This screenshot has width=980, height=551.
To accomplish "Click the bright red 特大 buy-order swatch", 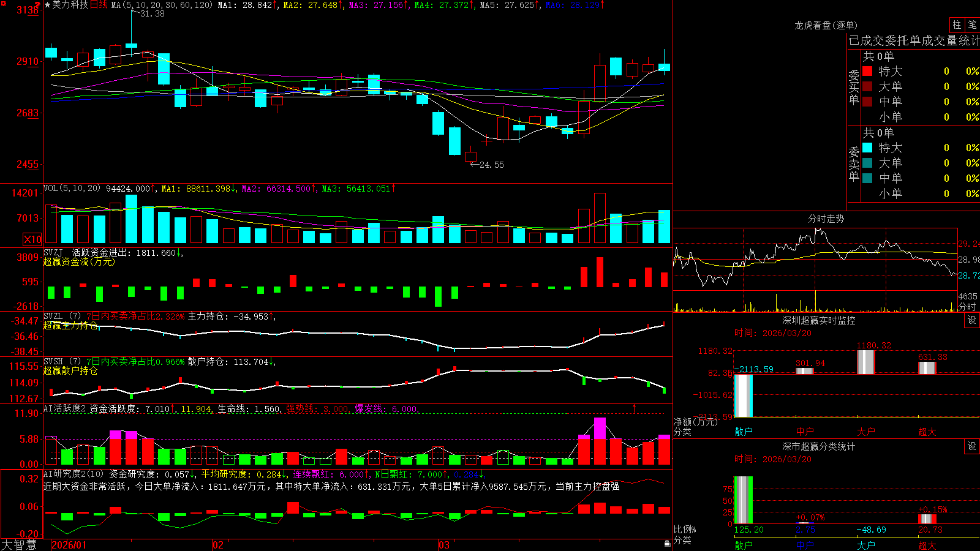I will click(x=867, y=71).
